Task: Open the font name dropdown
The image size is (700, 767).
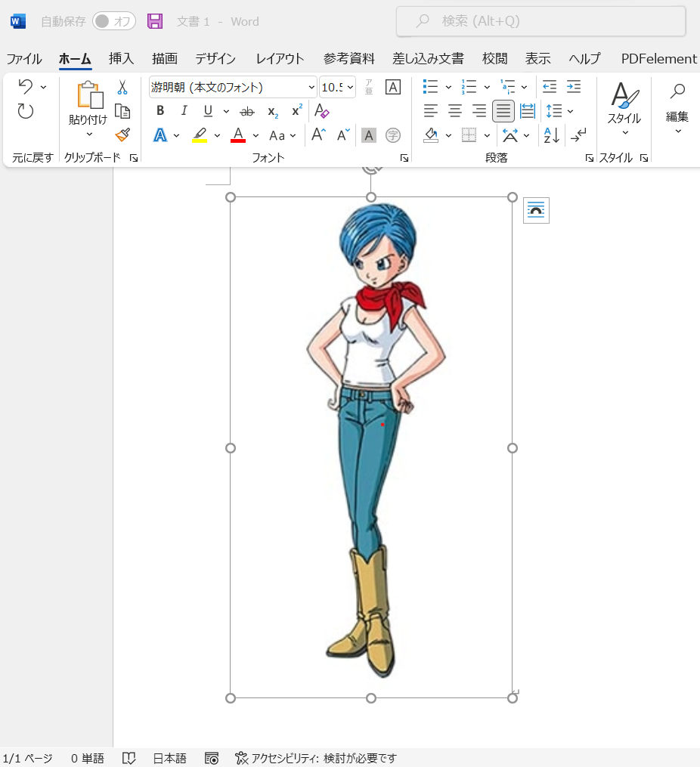Action: [311, 88]
